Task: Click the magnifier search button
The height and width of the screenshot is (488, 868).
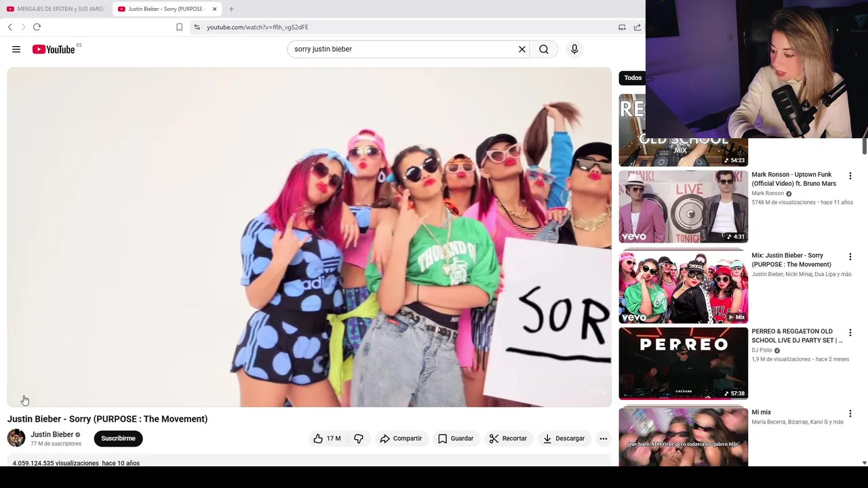Action: [x=544, y=49]
